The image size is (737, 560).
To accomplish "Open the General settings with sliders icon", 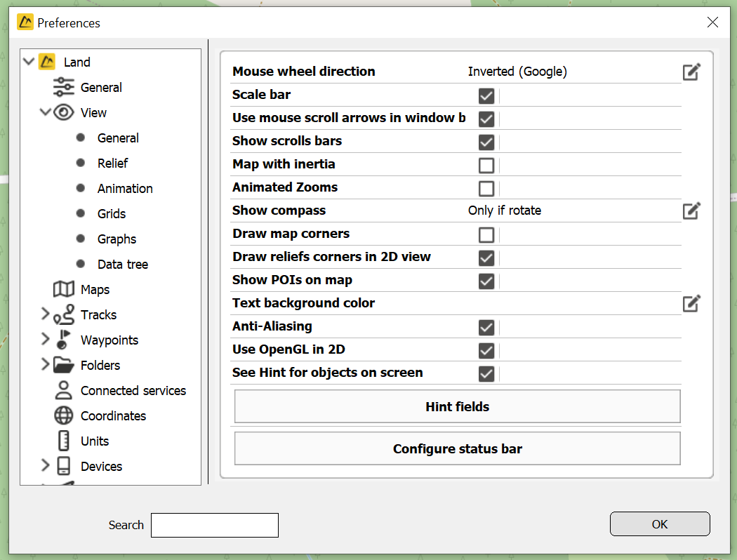I will point(64,87).
